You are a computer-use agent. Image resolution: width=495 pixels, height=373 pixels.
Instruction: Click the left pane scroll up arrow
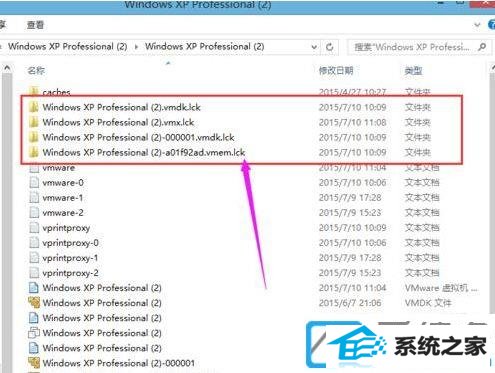click(7, 68)
